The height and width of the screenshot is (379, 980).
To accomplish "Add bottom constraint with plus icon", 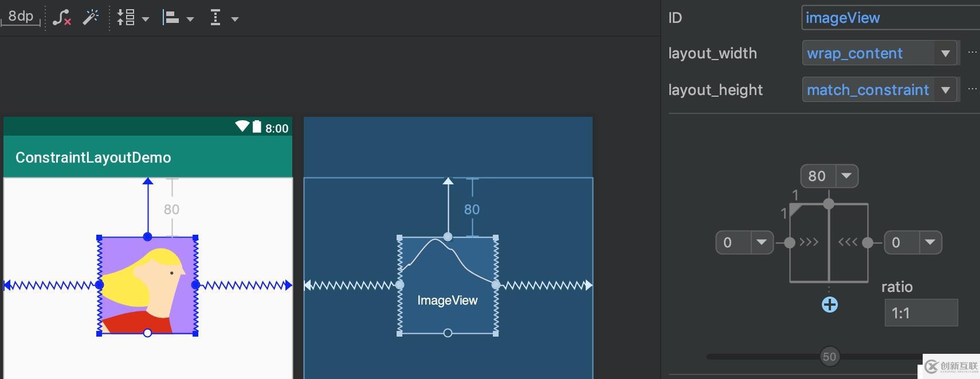I will pyautogui.click(x=829, y=305).
